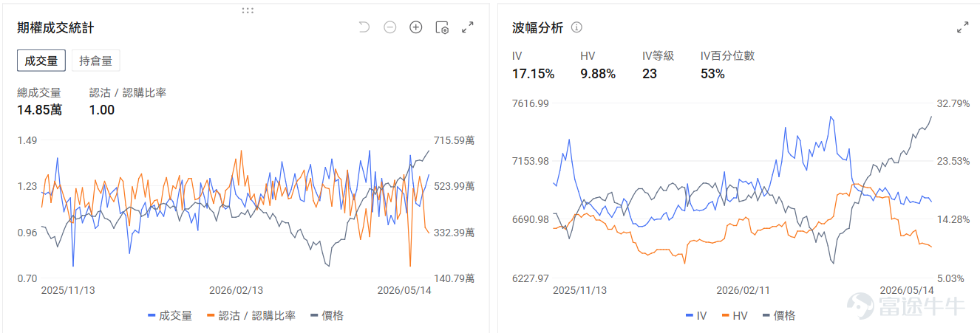Viewport: 980px width, 333px height.
Task: Toggle 認沽 / 認購比率 series in legend
Action: click(x=251, y=315)
